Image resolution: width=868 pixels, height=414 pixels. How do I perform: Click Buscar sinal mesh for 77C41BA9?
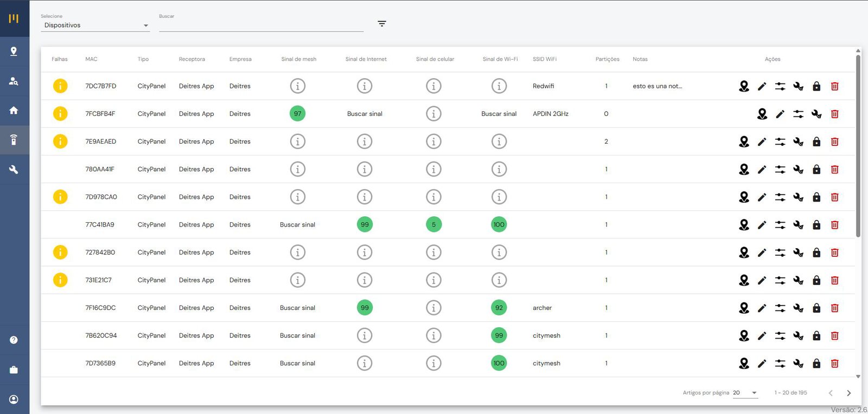[x=297, y=225]
